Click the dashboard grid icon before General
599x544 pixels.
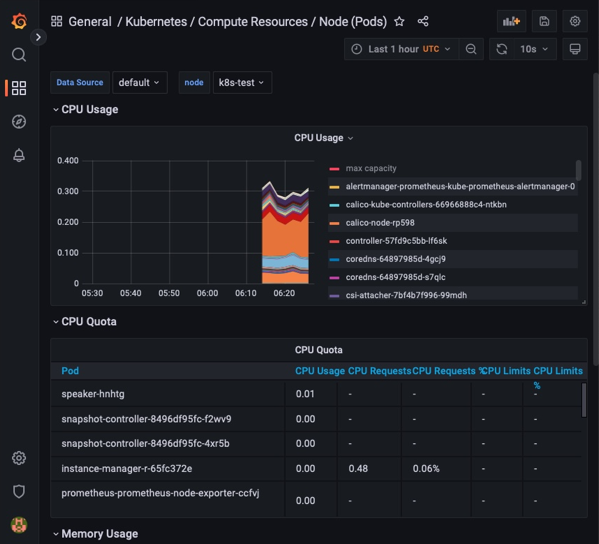57,21
